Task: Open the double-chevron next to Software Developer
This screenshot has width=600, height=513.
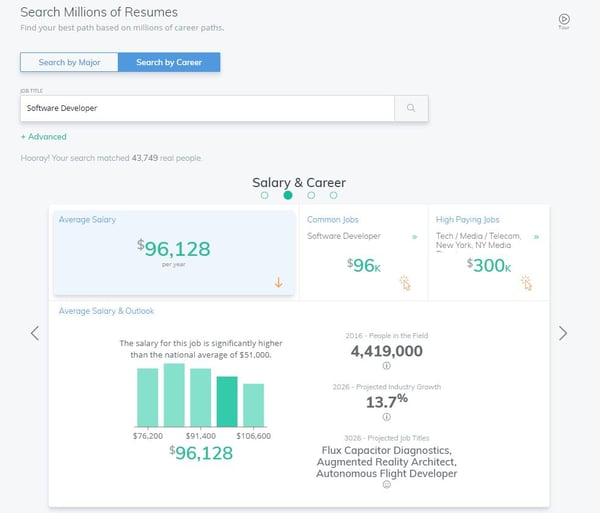Action: [x=414, y=237]
